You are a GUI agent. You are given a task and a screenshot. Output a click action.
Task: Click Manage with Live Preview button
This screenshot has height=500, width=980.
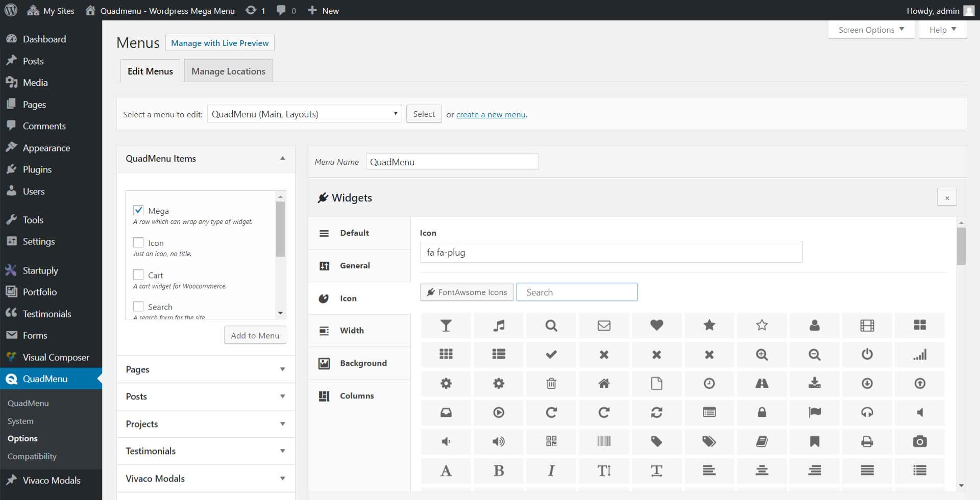[x=220, y=43]
